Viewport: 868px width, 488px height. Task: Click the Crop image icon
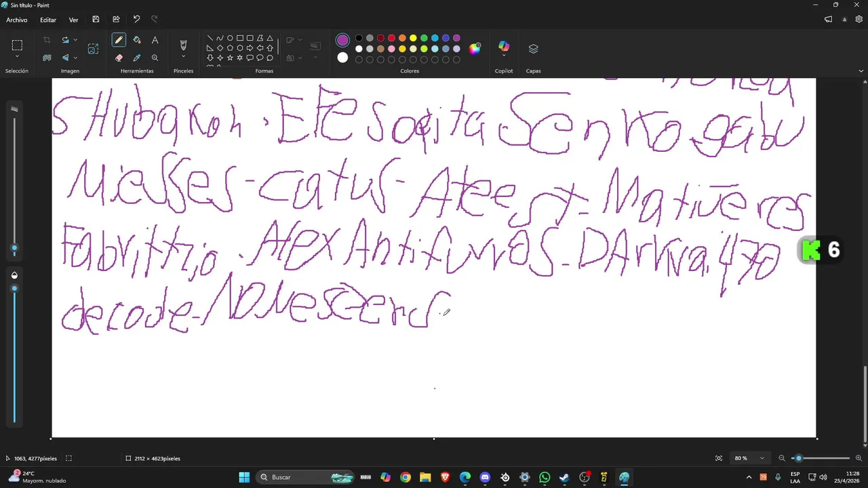click(47, 40)
